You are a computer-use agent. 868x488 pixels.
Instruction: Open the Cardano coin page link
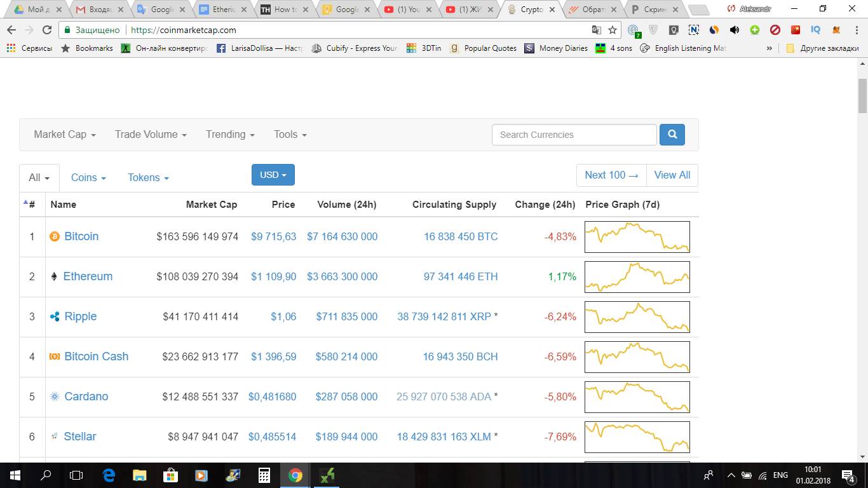pos(86,396)
